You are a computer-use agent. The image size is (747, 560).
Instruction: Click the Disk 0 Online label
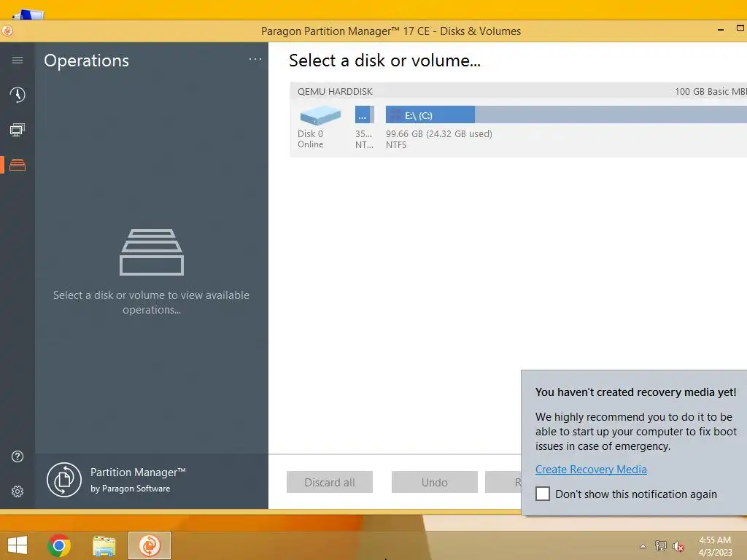311,139
